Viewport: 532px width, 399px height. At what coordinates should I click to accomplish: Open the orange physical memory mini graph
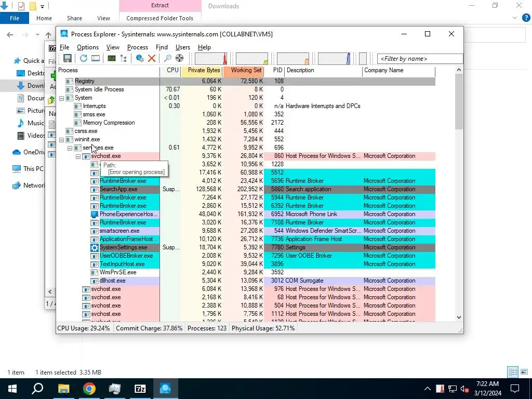point(293,58)
